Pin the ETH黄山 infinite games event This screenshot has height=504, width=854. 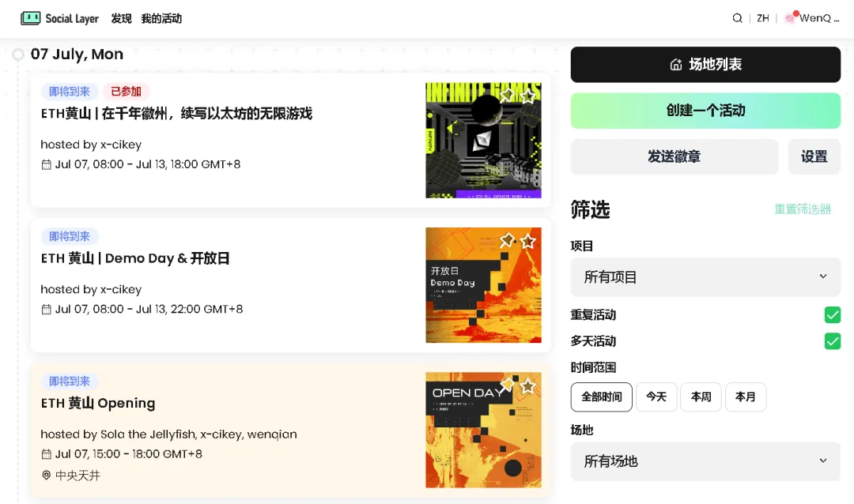point(507,96)
